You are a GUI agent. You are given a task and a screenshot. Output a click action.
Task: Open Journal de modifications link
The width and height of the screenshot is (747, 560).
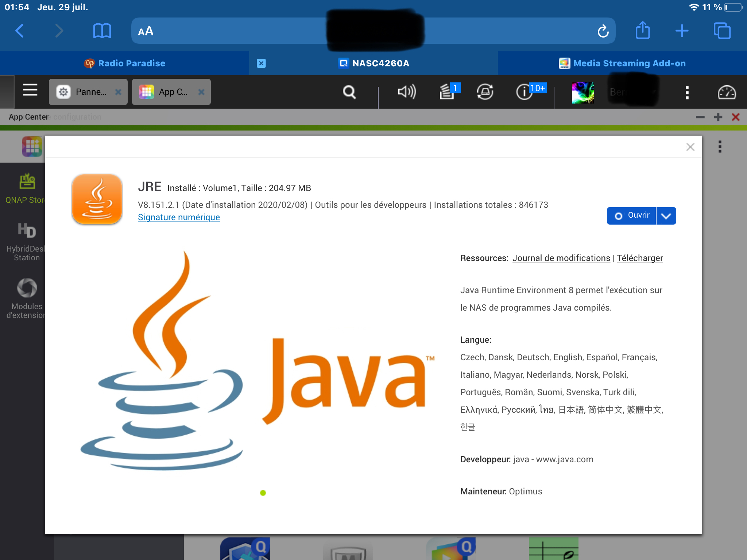pos(561,258)
